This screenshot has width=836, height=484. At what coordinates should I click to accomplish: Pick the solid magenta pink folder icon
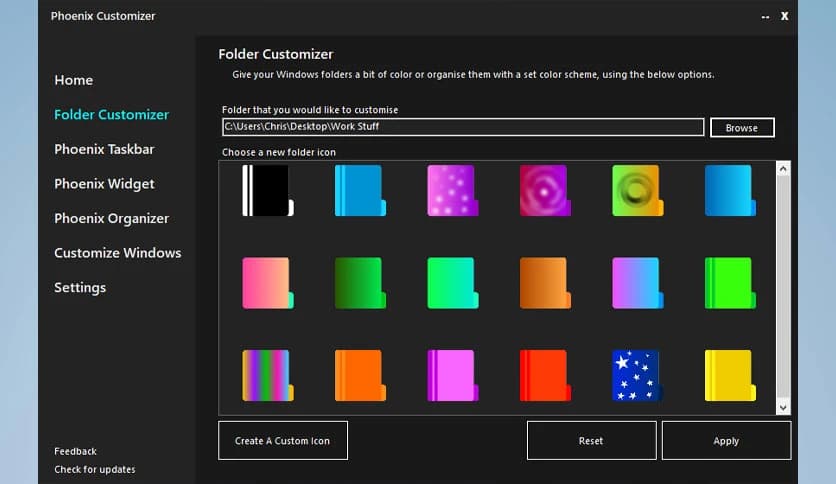(x=453, y=375)
